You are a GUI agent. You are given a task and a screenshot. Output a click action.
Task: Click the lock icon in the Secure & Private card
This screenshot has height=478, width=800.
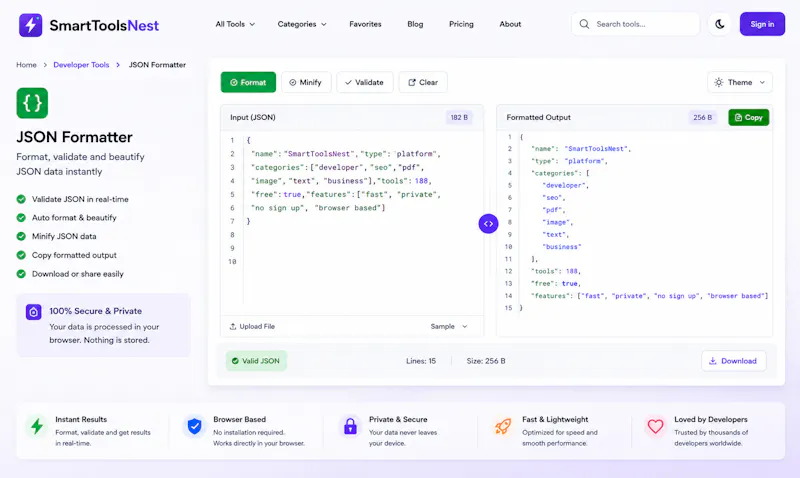pyautogui.click(x=34, y=312)
